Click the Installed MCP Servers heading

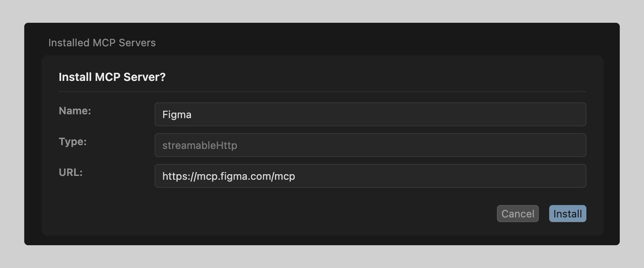pyautogui.click(x=102, y=43)
